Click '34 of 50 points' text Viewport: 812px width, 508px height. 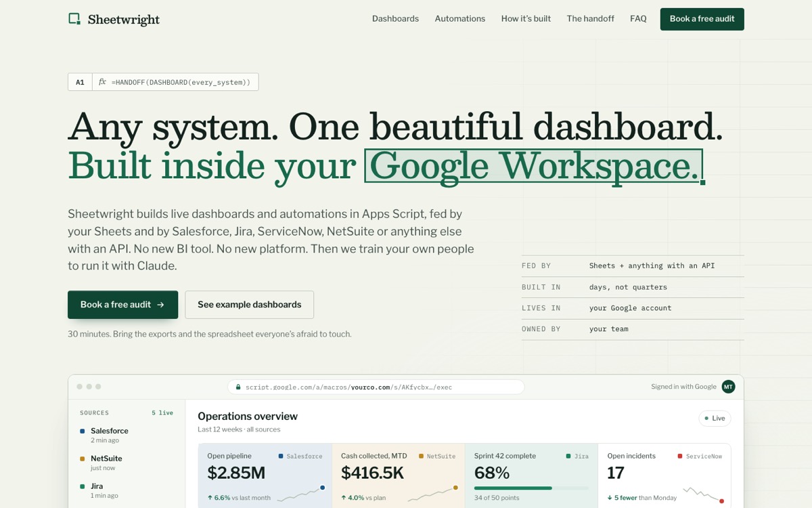tap(497, 498)
